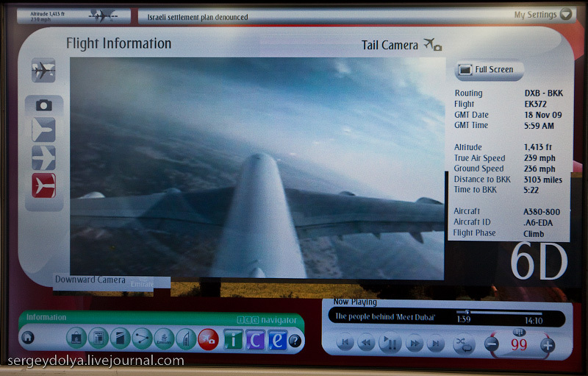The height and width of the screenshot is (376, 588).
Task: Click the Full Screen button
Action: (x=489, y=70)
